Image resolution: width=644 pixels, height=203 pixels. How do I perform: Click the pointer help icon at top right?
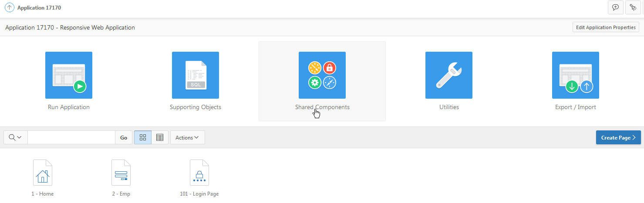point(633,7)
